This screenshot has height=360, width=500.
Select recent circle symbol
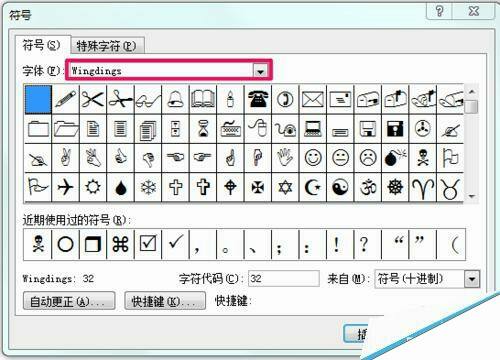click(66, 244)
